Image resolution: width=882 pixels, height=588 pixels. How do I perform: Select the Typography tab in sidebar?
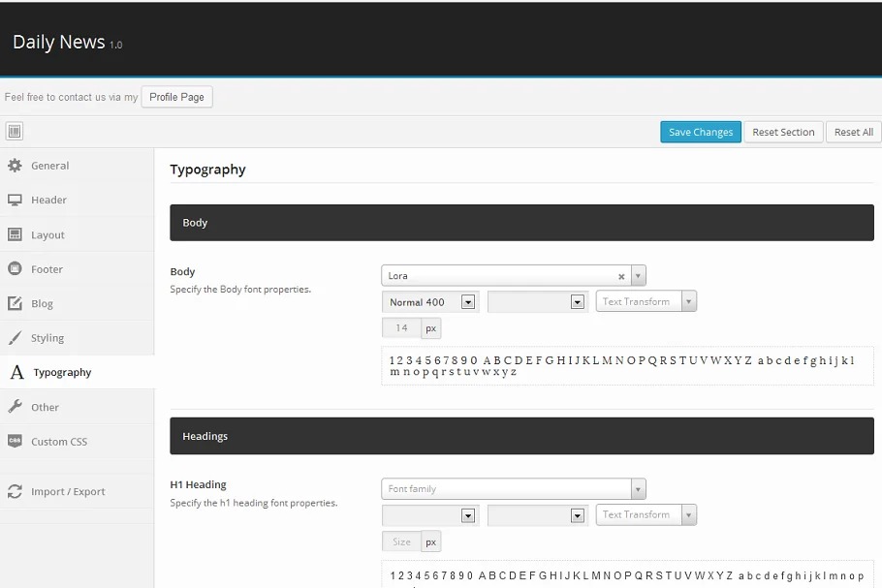coord(62,372)
